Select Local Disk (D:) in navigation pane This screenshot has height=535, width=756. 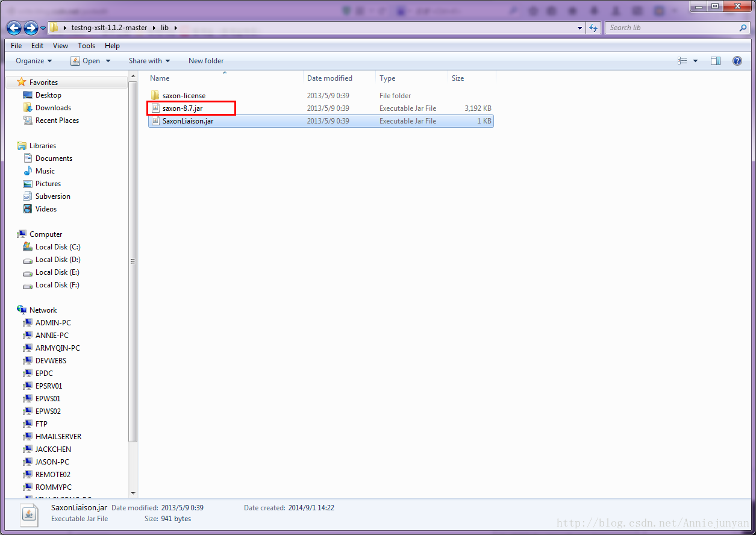[x=58, y=260]
